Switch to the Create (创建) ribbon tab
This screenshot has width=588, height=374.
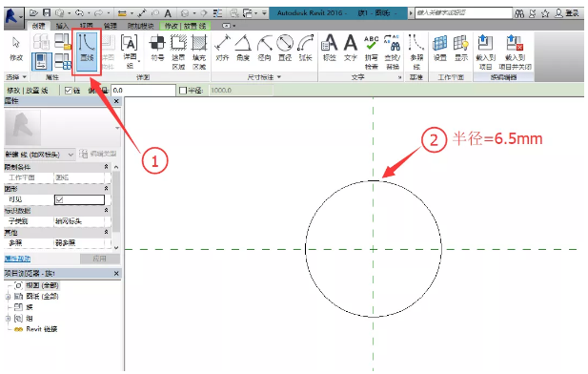39,26
